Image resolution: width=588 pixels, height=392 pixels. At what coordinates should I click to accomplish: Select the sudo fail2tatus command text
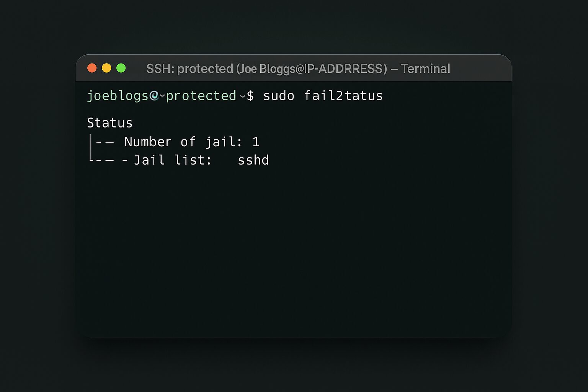click(323, 96)
